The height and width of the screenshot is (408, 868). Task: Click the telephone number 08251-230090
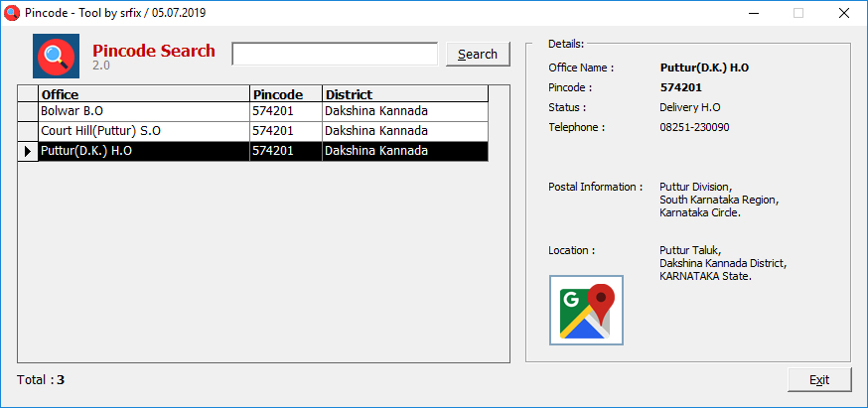[694, 127]
